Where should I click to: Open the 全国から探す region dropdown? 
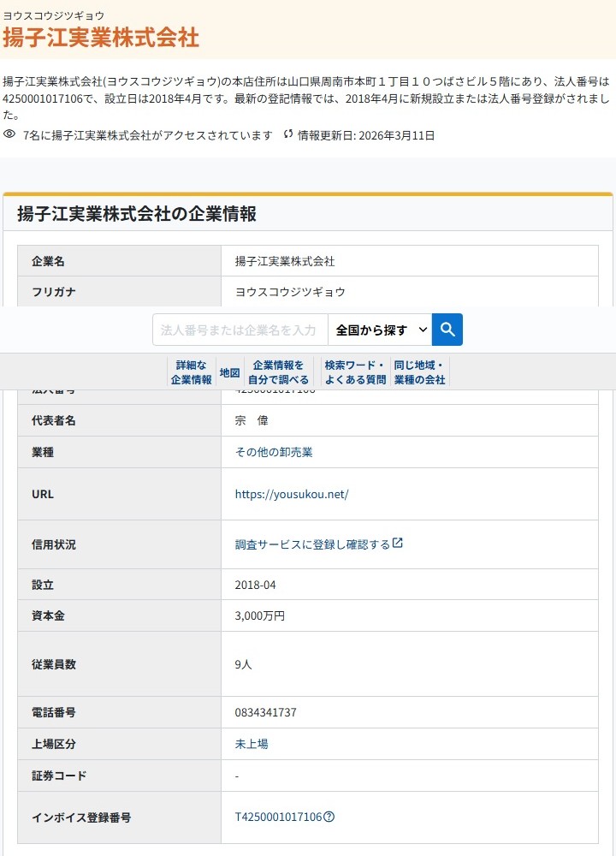pos(380,330)
